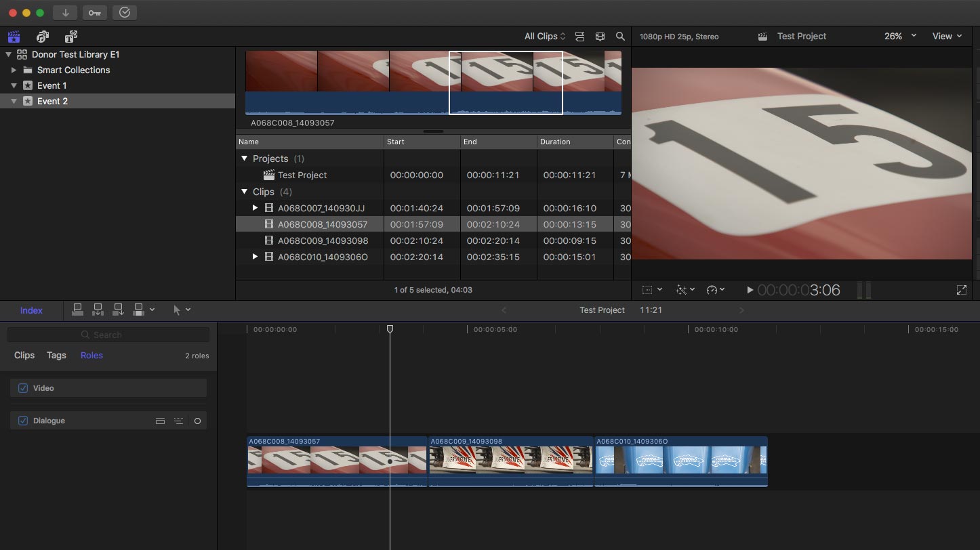The height and width of the screenshot is (550, 980).
Task: Open the Transform tool pop-up in viewer
Action: pos(652,290)
